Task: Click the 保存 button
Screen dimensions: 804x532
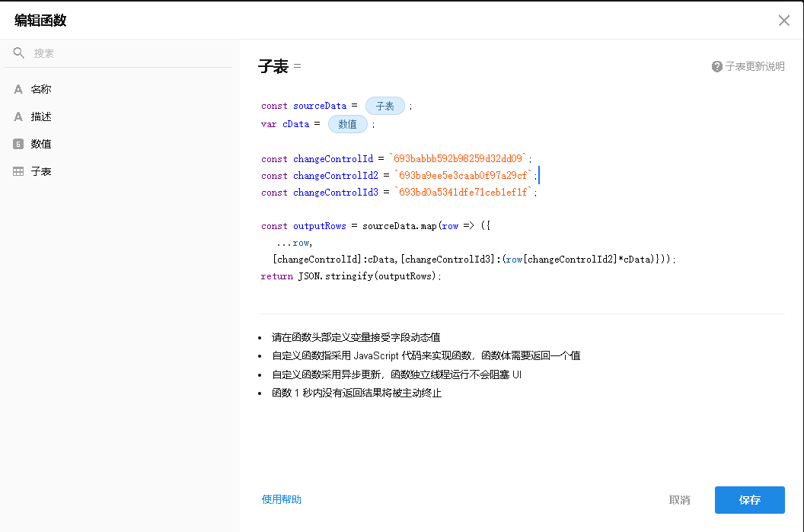Action: click(749, 500)
